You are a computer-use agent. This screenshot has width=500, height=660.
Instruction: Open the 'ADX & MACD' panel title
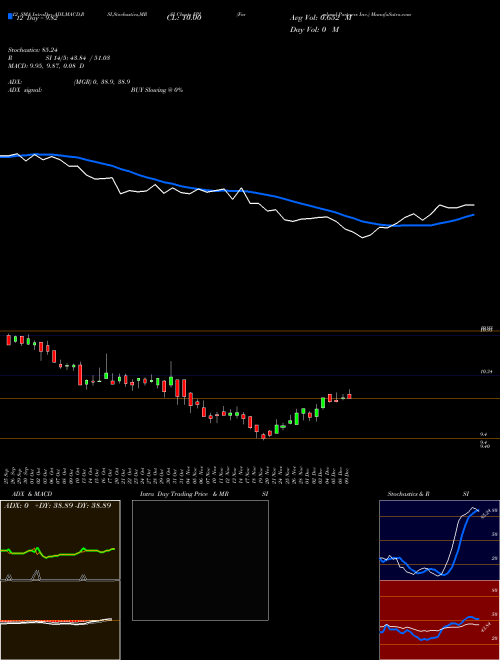32,494
